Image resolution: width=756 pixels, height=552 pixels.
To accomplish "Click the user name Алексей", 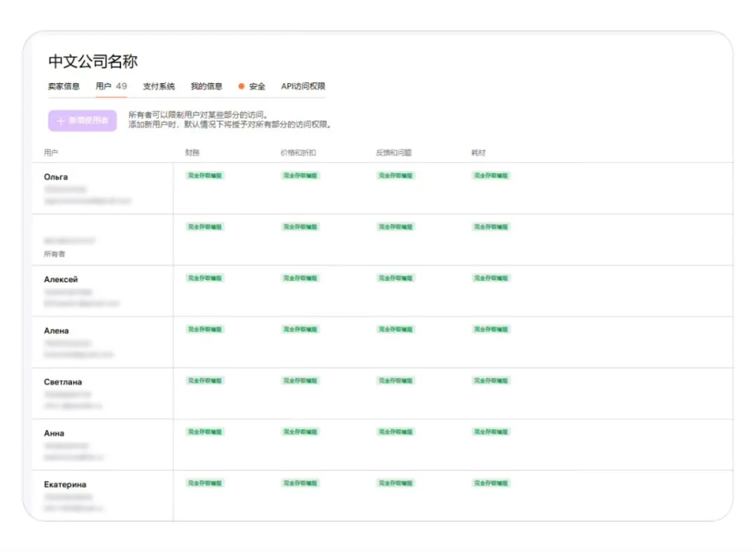I will point(61,280).
